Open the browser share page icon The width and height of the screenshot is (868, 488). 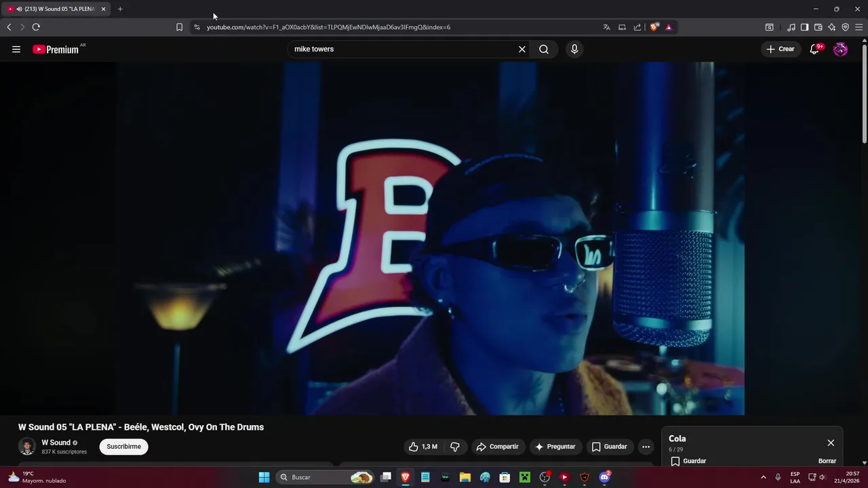click(x=637, y=27)
